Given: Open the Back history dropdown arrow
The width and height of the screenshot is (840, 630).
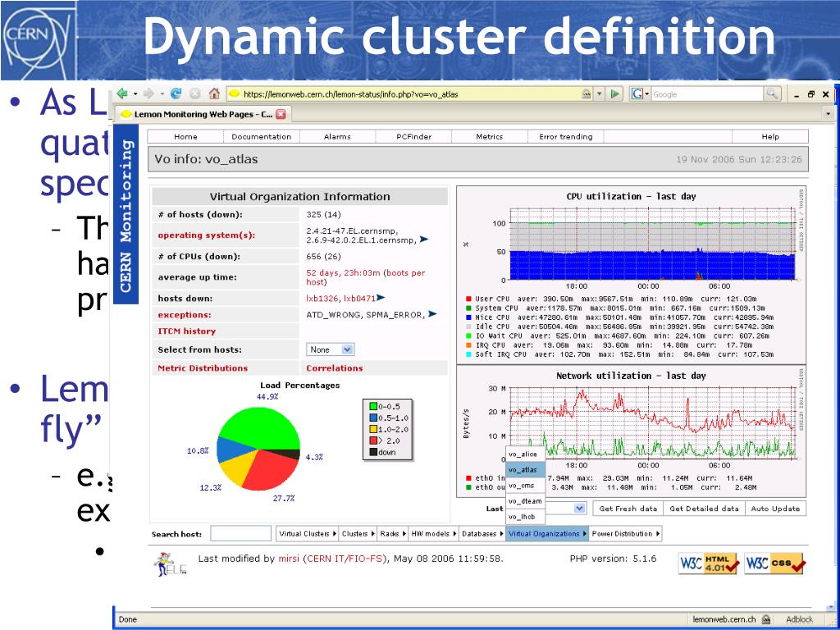Looking at the screenshot, I should [x=135, y=94].
